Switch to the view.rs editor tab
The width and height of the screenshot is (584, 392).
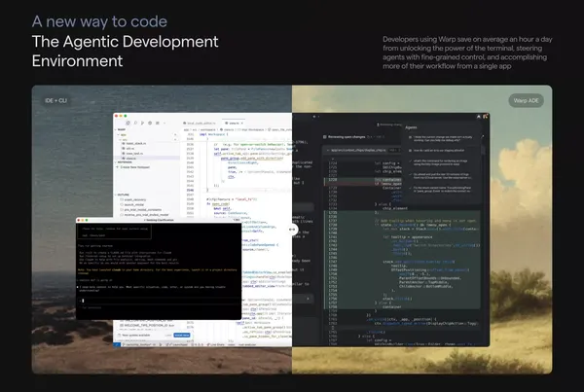(x=235, y=123)
